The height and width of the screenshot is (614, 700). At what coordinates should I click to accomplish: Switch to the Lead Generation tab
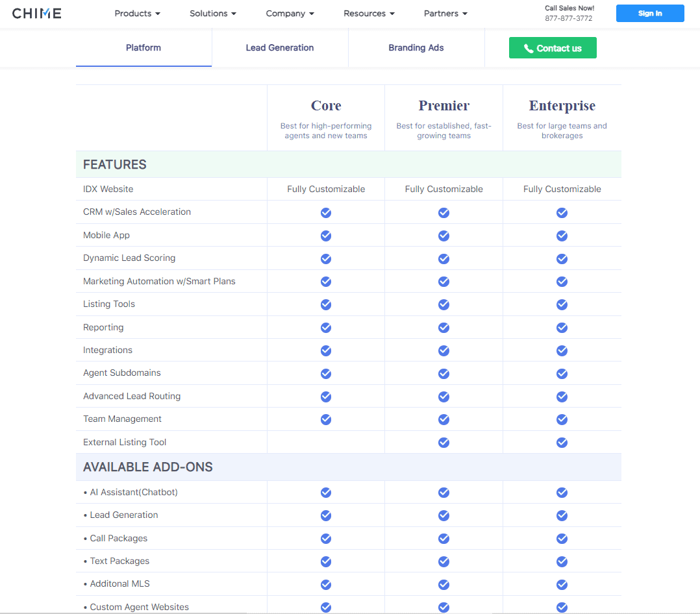coord(280,47)
